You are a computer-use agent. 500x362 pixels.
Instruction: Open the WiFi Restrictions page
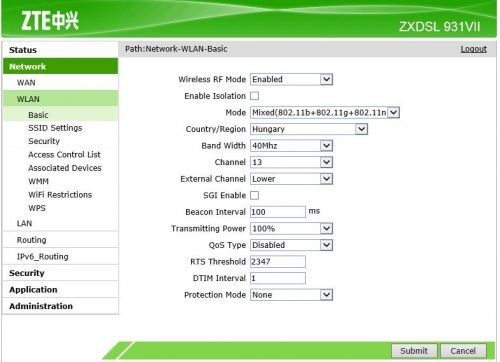[60, 195]
